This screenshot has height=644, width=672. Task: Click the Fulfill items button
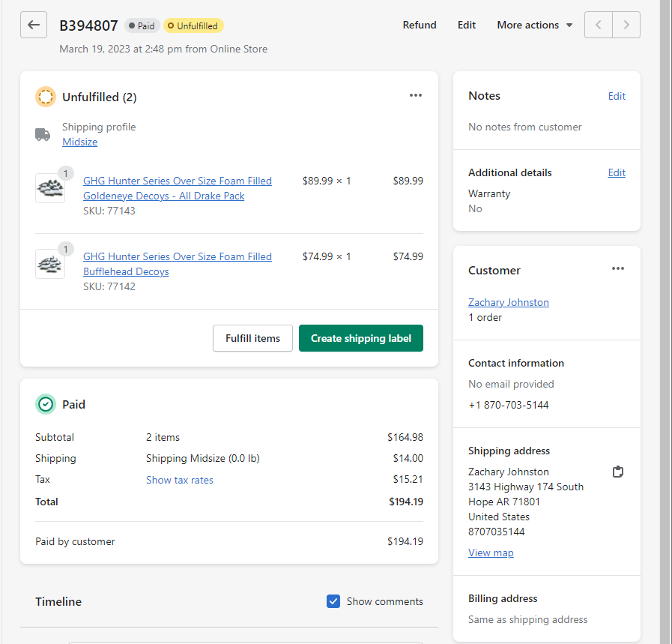coord(252,338)
